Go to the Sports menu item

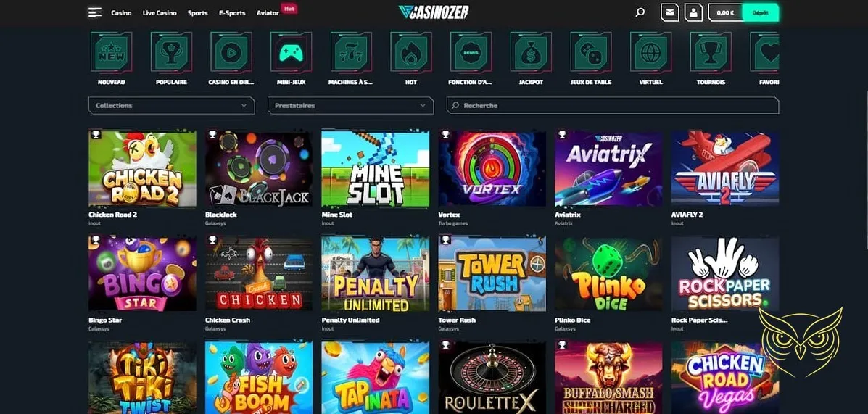(198, 13)
